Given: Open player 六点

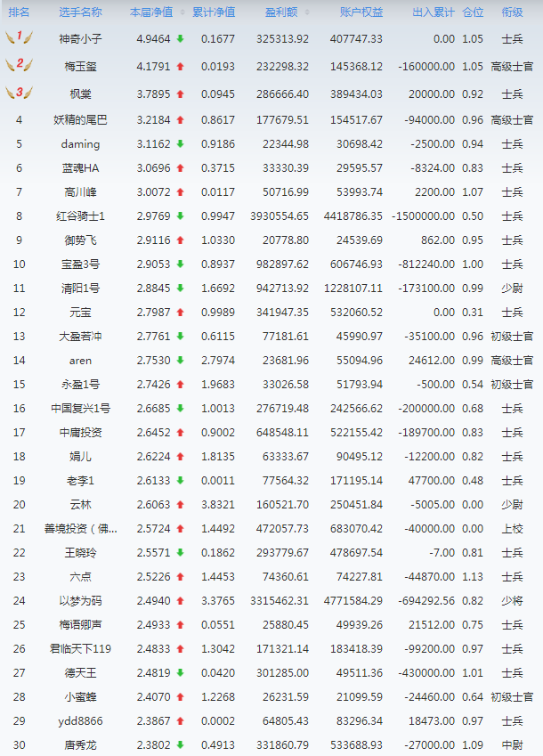Looking at the screenshot, I should click(x=80, y=577).
